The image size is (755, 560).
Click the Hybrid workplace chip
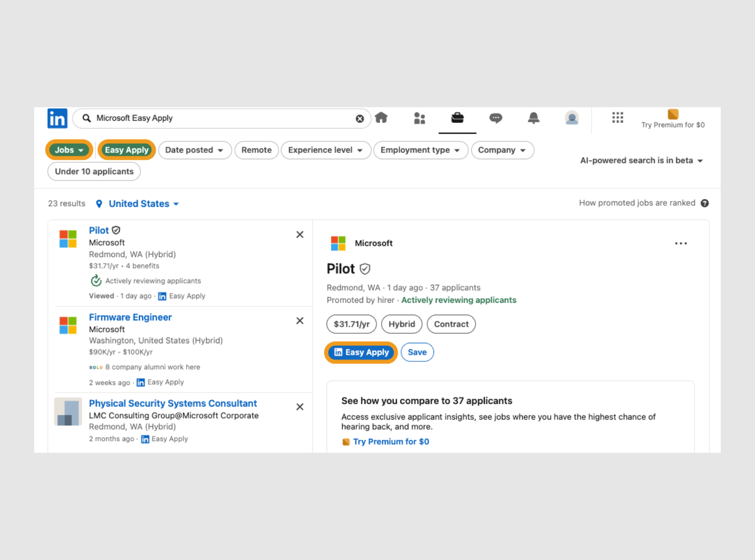[402, 324]
